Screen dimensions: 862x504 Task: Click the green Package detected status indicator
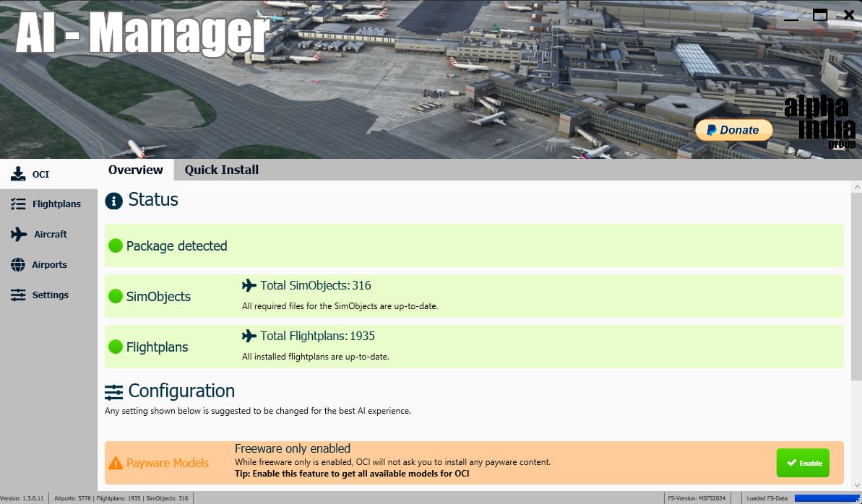coord(116,246)
